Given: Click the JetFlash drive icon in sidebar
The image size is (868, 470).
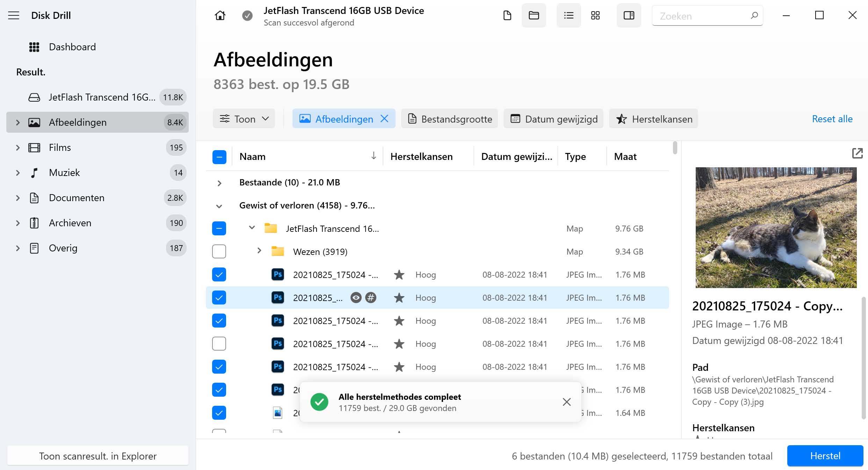Looking at the screenshot, I should [x=34, y=97].
